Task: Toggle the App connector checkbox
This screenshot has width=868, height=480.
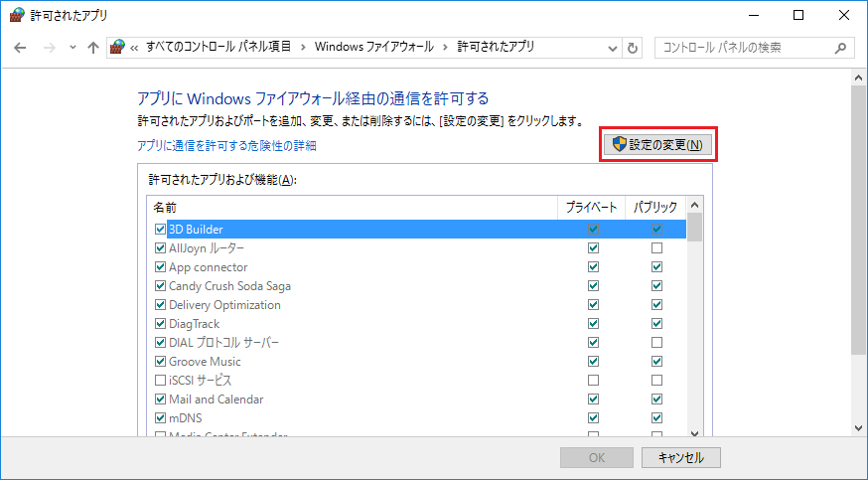Action: click(160, 266)
